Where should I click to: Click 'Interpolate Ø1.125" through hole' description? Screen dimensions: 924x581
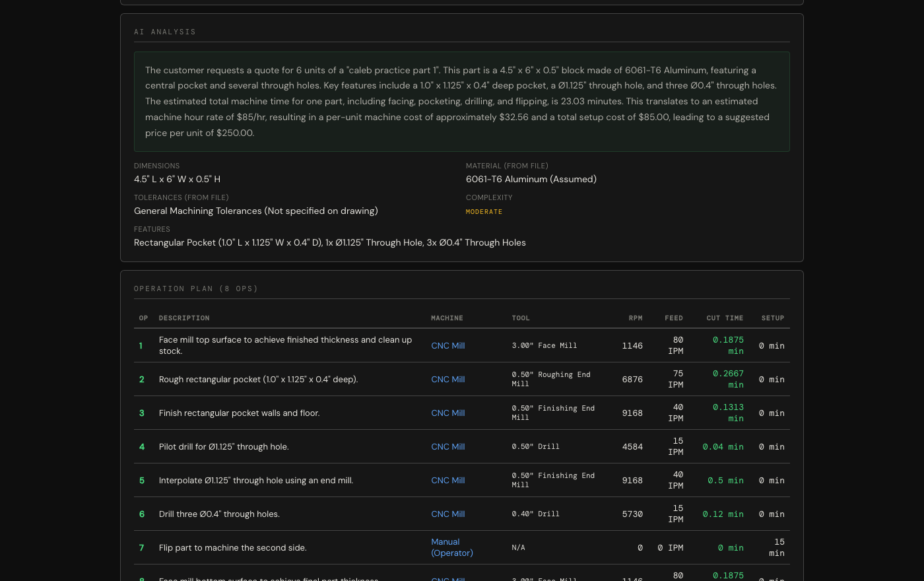click(256, 480)
